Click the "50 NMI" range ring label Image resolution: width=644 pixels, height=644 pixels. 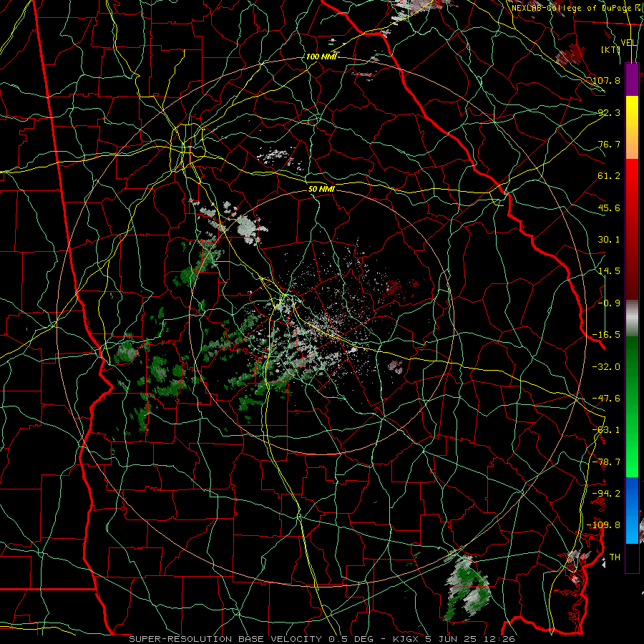[x=321, y=189]
